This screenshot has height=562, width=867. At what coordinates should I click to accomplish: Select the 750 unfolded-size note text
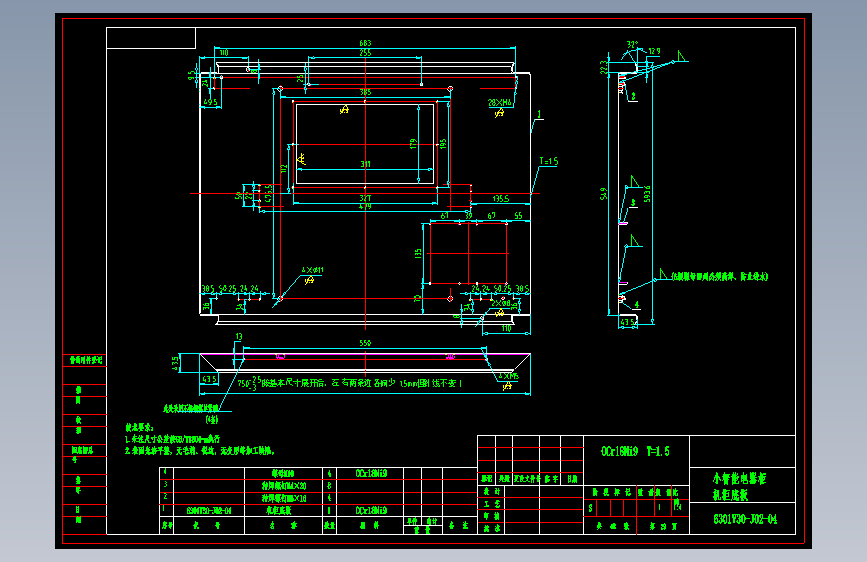[349, 382]
